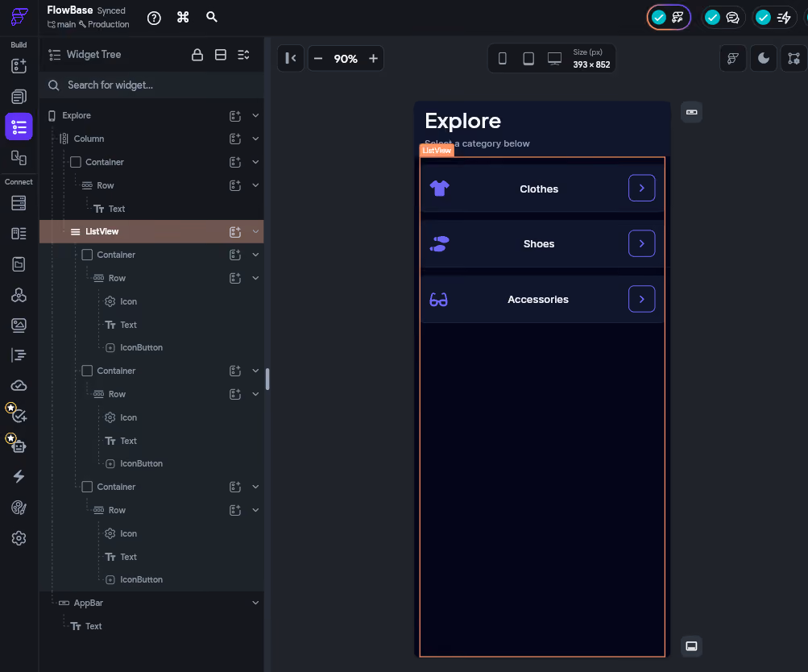Collapse the Explore page tree node
This screenshot has height=672, width=808.
pos(255,115)
